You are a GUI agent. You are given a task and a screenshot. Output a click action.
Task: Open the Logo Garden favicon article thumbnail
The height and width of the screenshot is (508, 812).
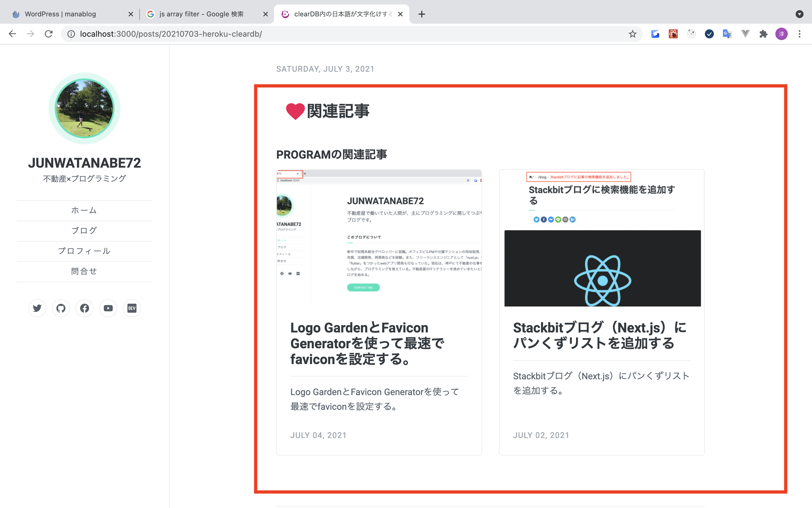coord(379,238)
